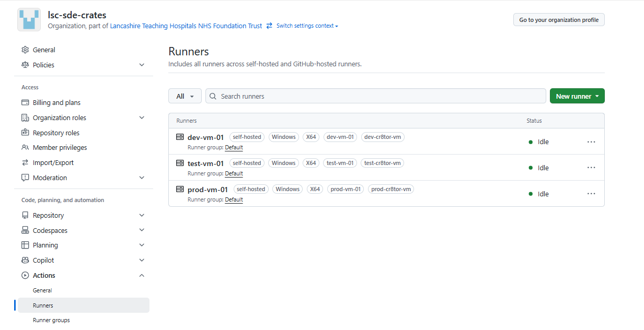Click the Repository icon in sidebar
644x330 pixels.
[x=25, y=215]
